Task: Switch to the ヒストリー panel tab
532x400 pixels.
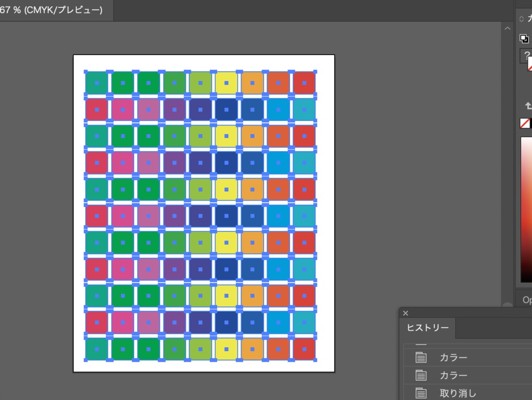Action: click(428, 328)
